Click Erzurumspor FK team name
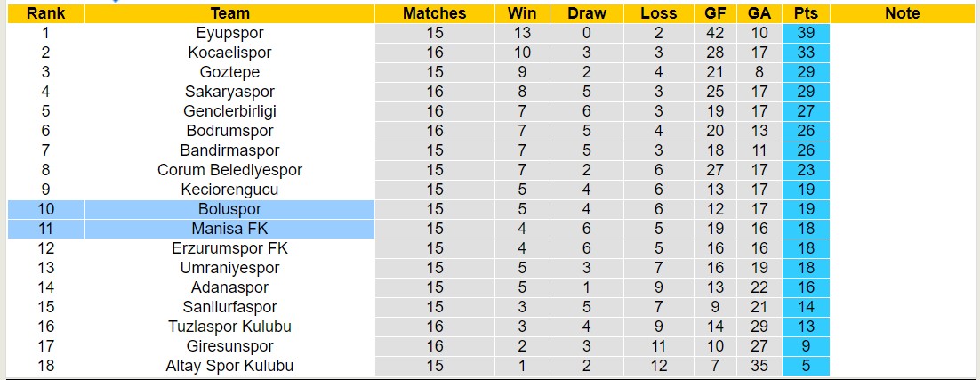Screen dimensions: 980x380 [x=230, y=248]
